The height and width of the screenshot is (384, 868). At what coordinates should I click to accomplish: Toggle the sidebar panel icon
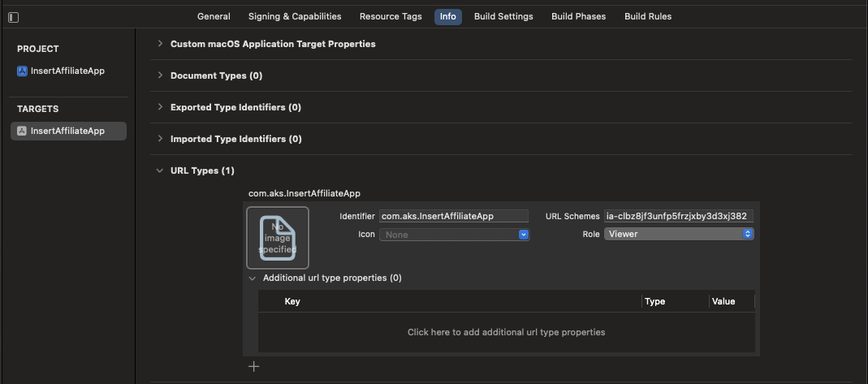14,16
